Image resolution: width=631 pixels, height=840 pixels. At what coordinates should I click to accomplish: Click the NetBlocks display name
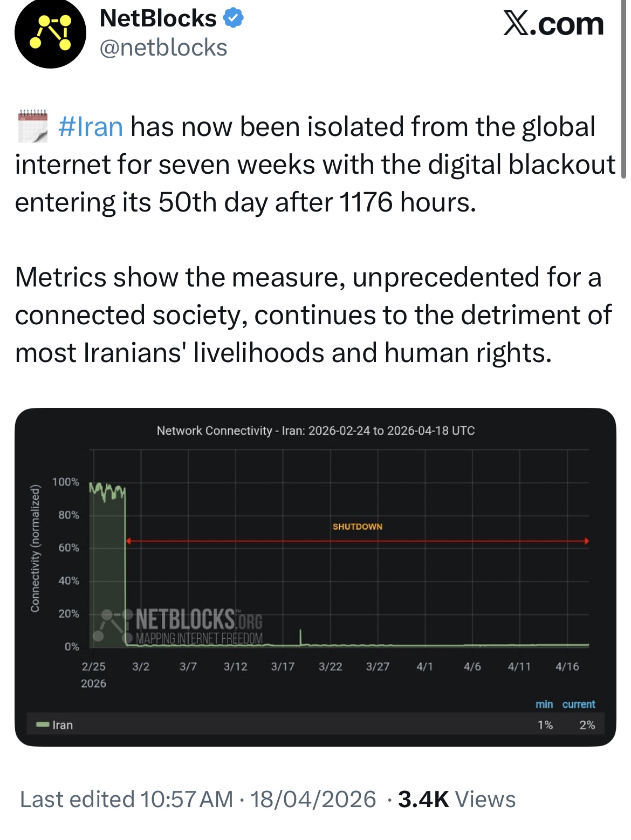158,18
